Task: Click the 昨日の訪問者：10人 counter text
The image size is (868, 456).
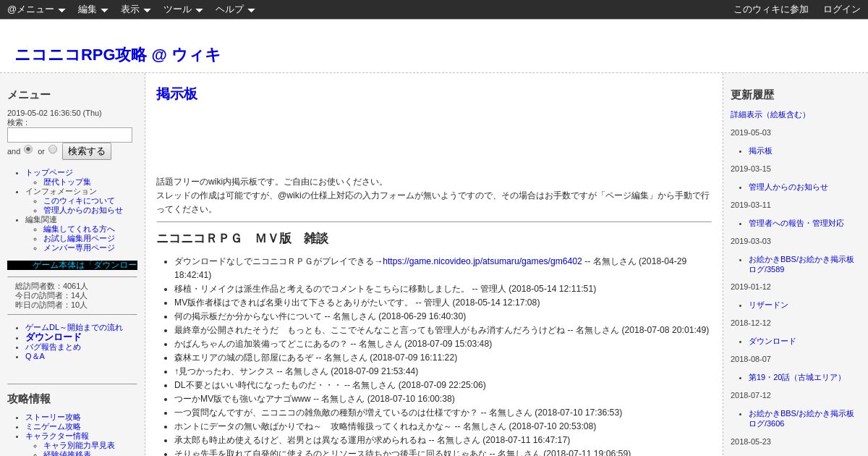Action: click(51, 305)
